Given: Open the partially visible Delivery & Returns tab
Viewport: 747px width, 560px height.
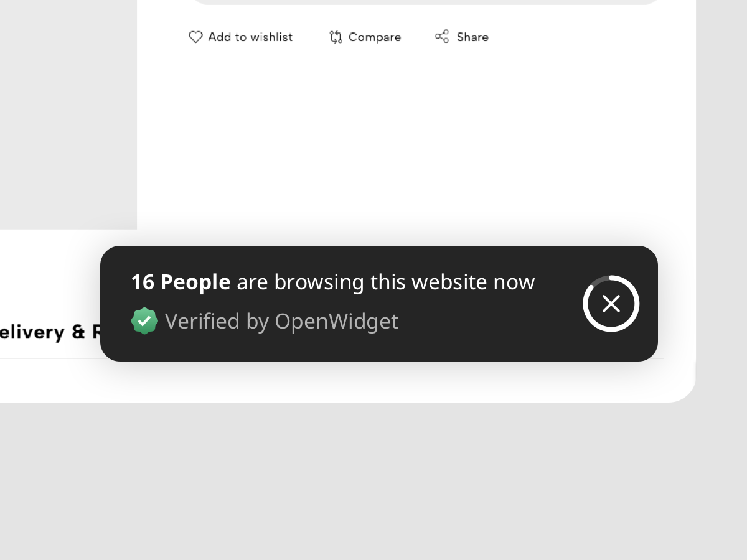Looking at the screenshot, I should pyautogui.click(x=50, y=332).
